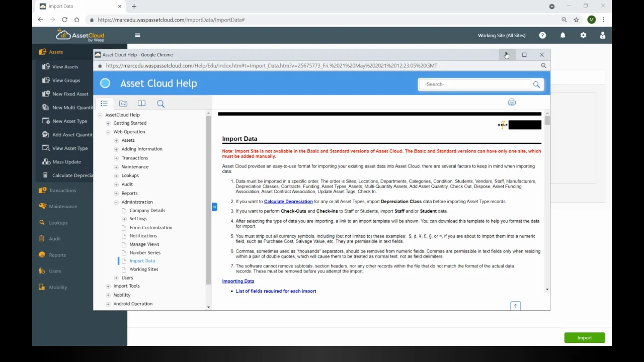644x362 pixels.
Task: Click the blue sidebar collapse handle
Action: click(214, 207)
